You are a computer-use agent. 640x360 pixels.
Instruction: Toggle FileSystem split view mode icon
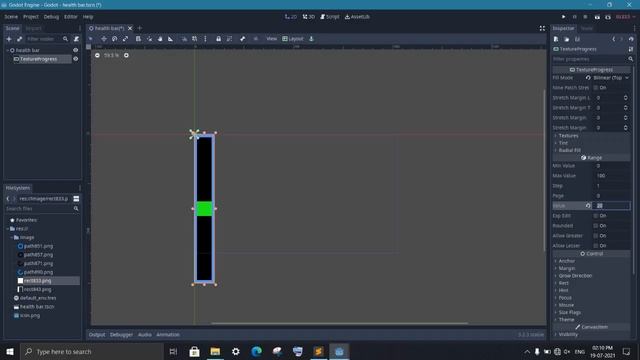click(x=76, y=199)
